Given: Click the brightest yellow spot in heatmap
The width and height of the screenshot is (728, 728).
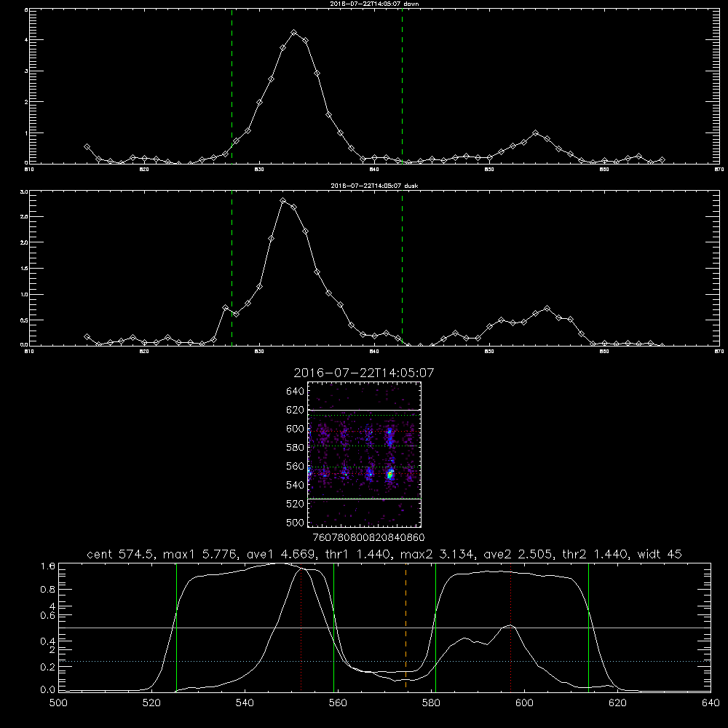Looking at the screenshot, I should point(390,475).
